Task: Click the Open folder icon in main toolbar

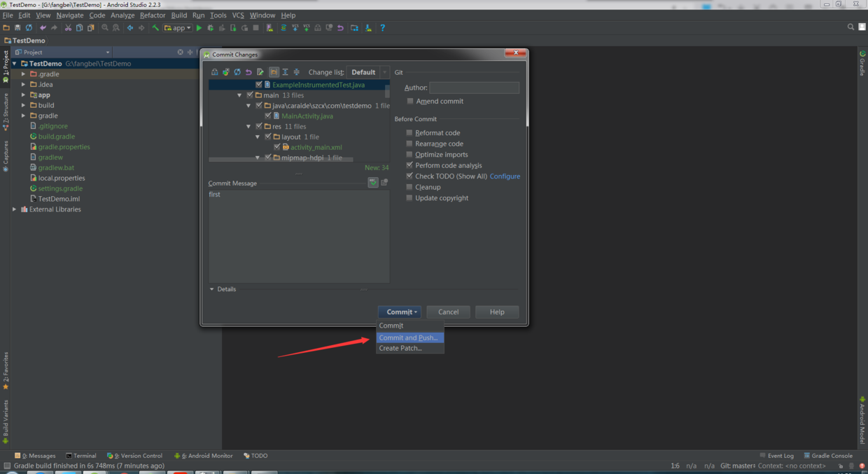Action: tap(6, 28)
